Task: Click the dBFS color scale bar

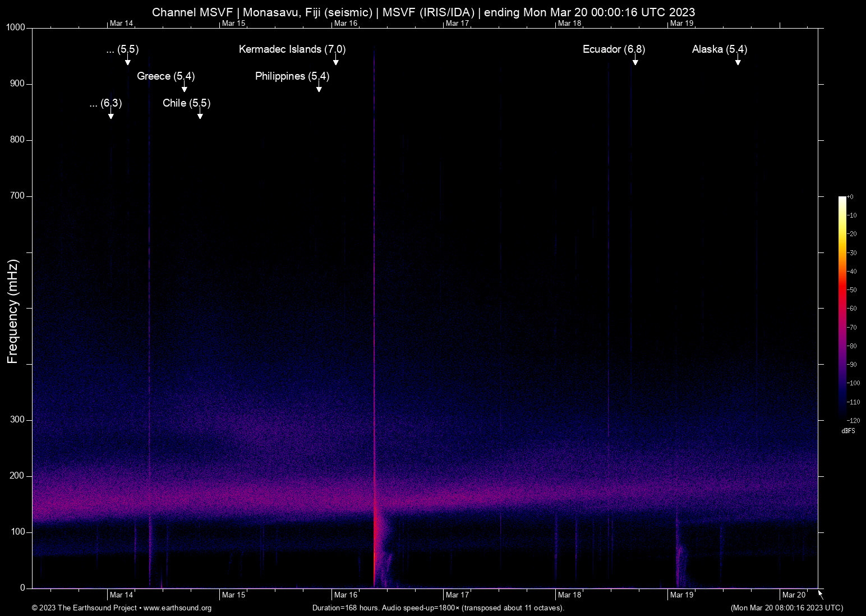Action: tap(842, 307)
